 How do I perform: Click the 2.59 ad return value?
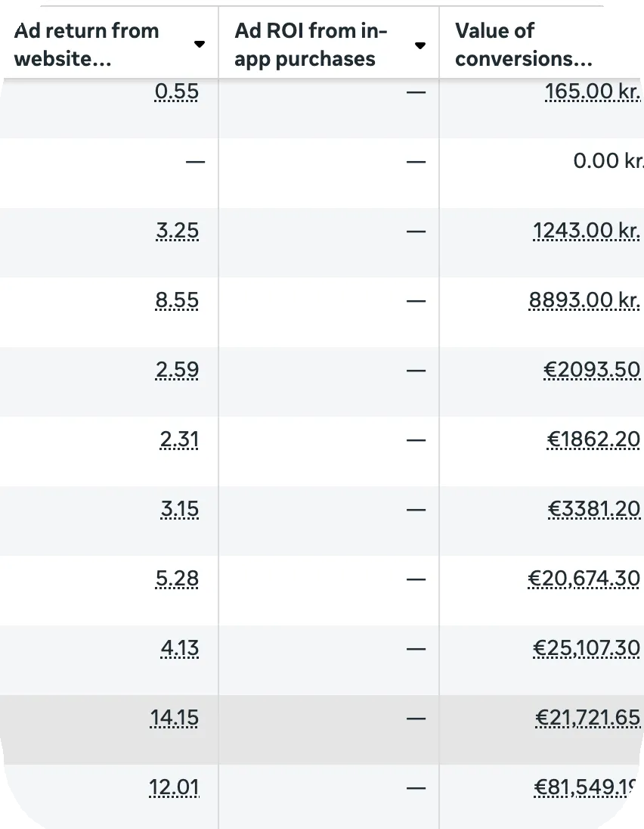coord(177,370)
